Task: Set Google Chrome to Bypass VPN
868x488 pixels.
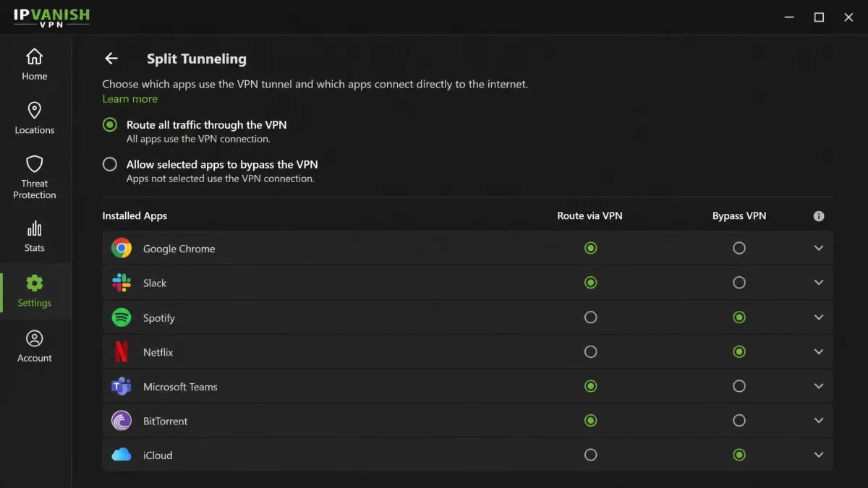Action: [x=739, y=248]
